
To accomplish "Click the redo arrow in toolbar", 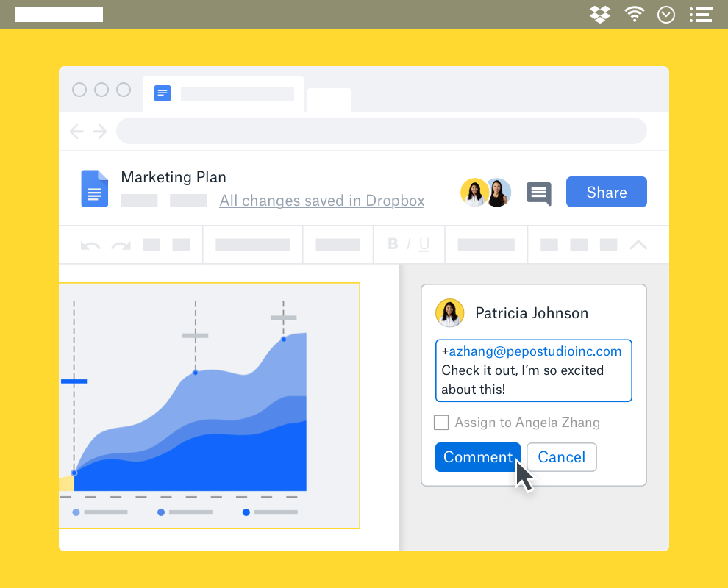I will 121,245.
